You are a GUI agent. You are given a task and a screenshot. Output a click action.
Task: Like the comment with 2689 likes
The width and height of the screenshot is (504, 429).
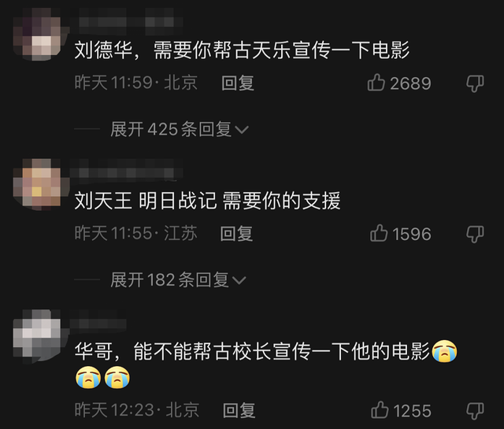pyautogui.click(x=376, y=83)
